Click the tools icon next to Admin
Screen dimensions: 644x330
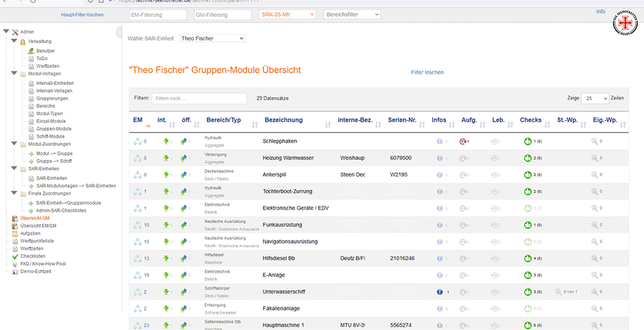coord(15,32)
